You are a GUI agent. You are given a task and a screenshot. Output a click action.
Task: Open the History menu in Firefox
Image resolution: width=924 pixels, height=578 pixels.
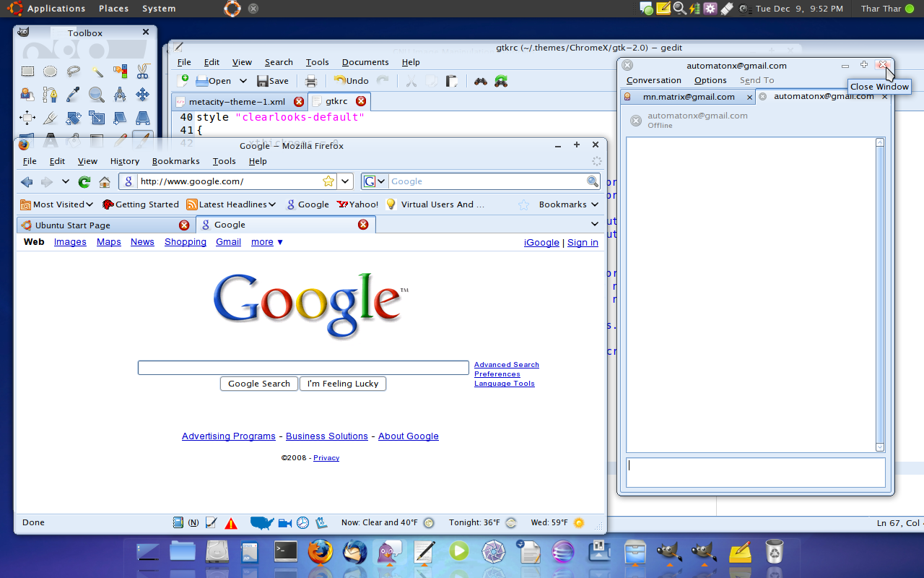click(x=125, y=161)
